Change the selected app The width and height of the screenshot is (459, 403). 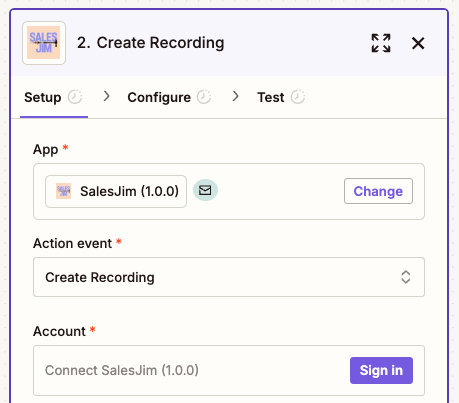coord(378,191)
